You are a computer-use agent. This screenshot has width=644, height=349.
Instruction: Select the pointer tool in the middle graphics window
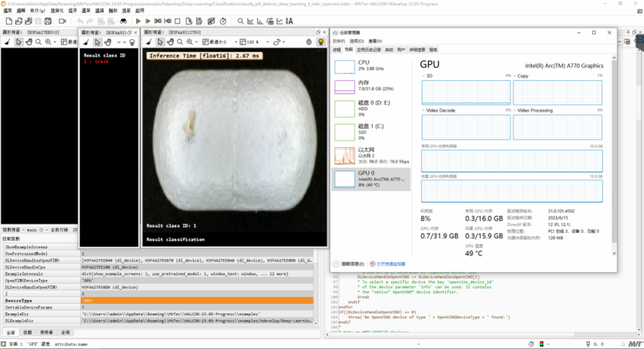click(97, 42)
